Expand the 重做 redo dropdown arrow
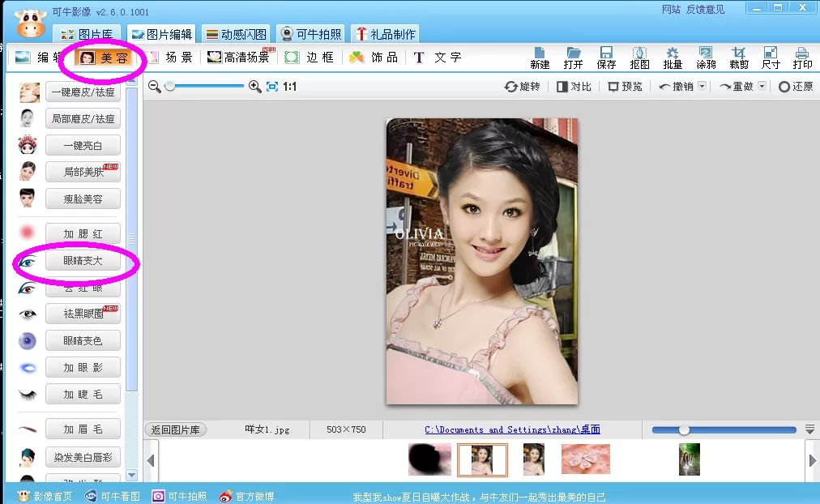 pos(762,86)
